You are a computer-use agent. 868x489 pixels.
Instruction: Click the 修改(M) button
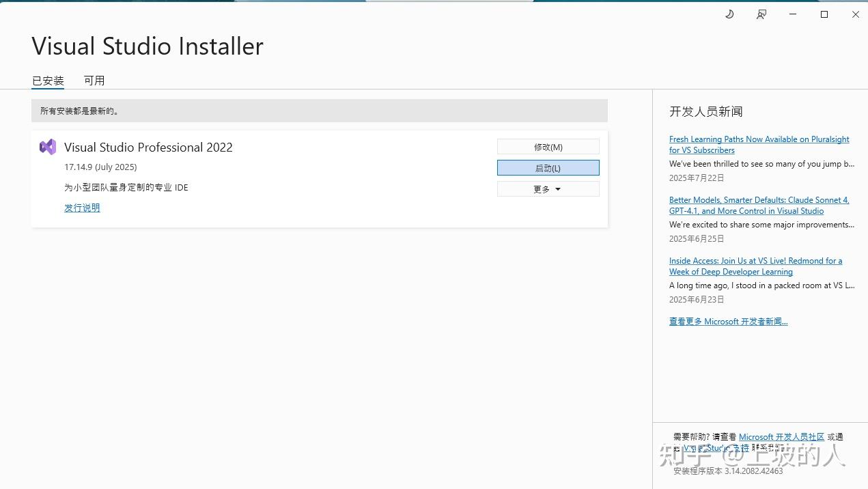(548, 146)
